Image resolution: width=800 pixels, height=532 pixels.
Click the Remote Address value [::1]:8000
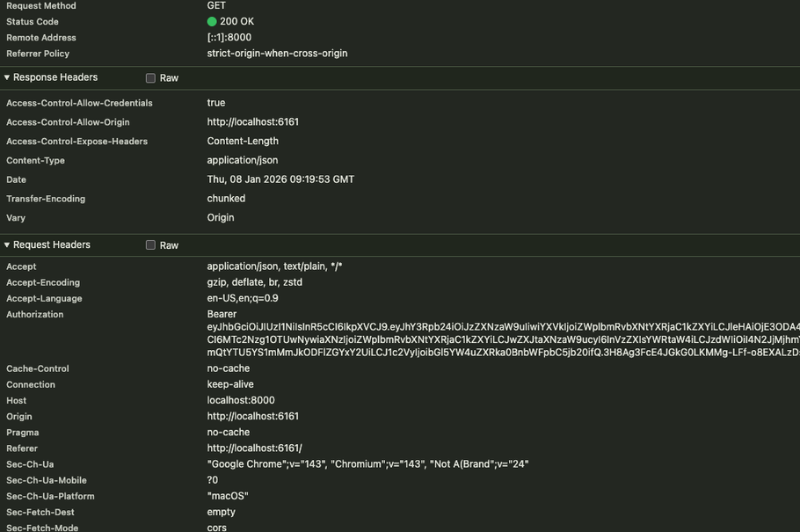point(229,38)
